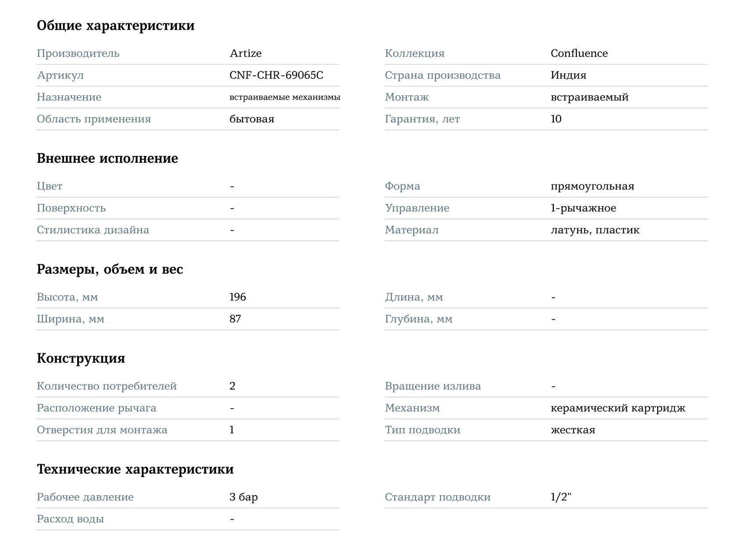Click the '3 бар' working pressure value
The width and height of the screenshot is (737, 560).
tap(243, 497)
